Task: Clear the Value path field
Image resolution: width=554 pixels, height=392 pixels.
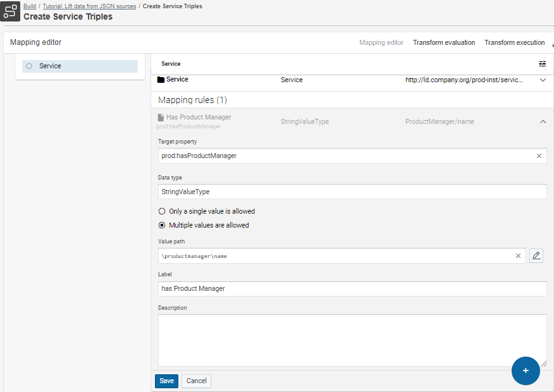Action: click(518, 256)
